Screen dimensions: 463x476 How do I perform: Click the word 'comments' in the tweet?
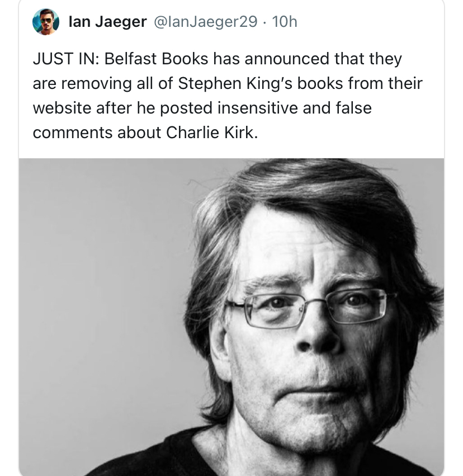coord(73,133)
